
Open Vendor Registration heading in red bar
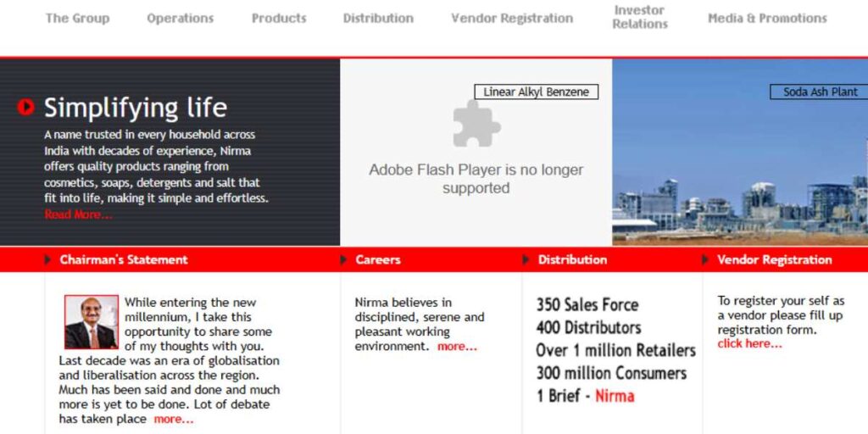pyautogui.click(x=775, y=259)
